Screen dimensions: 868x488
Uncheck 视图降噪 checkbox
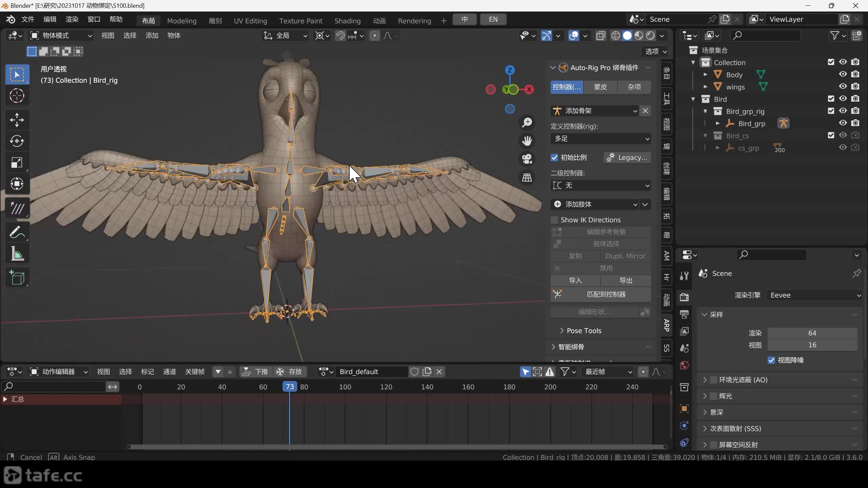771,360
